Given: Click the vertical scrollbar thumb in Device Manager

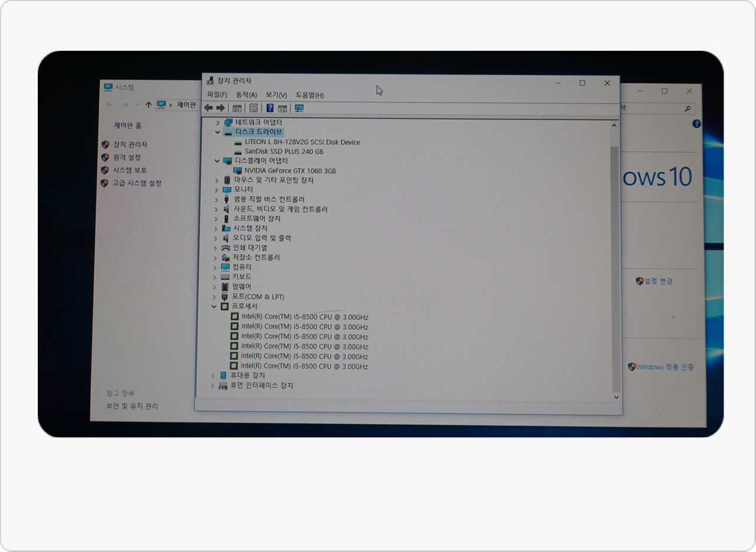Looking at the screenshot, I should [616, 269].
